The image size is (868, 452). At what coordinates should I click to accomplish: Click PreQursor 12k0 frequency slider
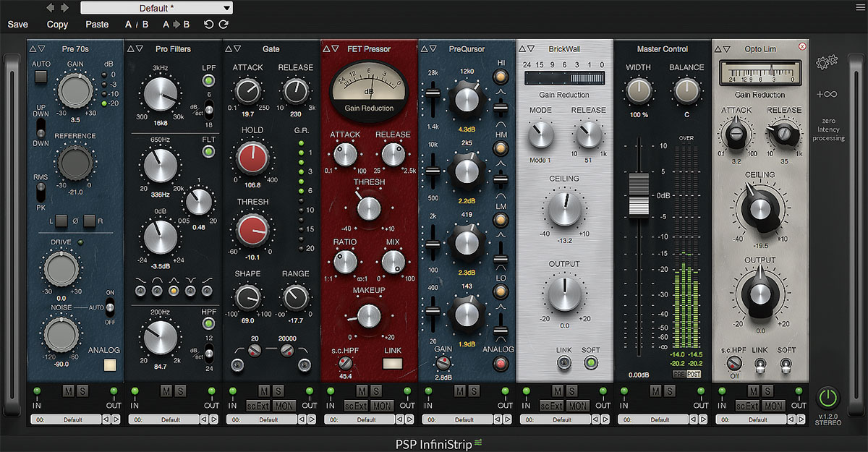click(432, 93)
